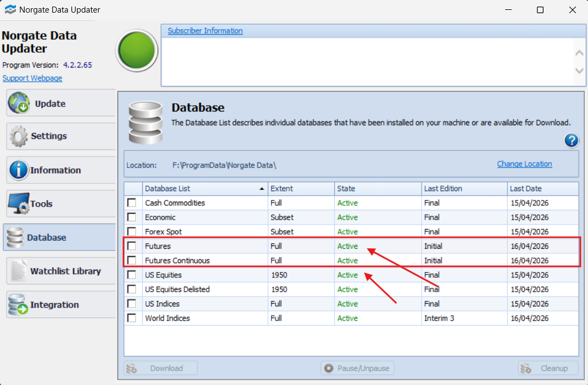Open the Tools tab label
Screen dimensions: 588x385
[41, 204]
